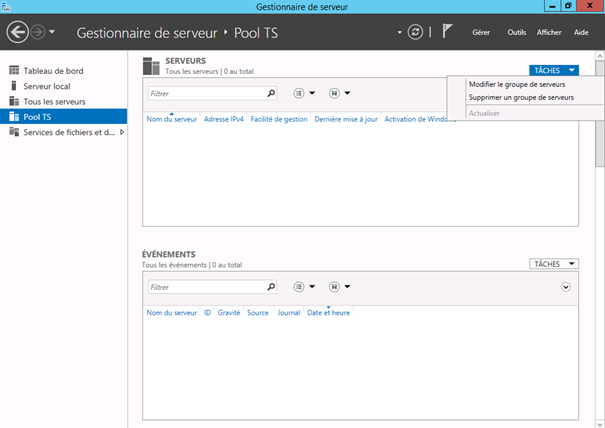The image size is (605, 428).
Task: Click the Événements save query icon
Action: (x=335, y=287)
